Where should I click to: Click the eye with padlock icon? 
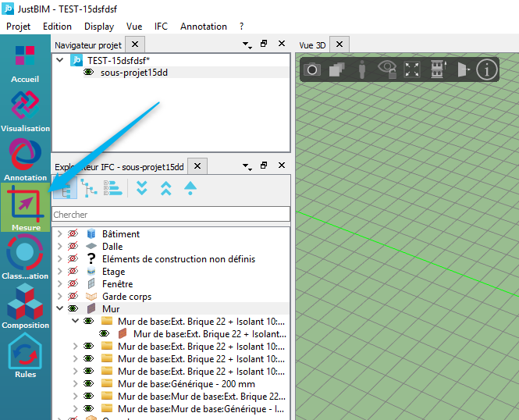(387, 69)
